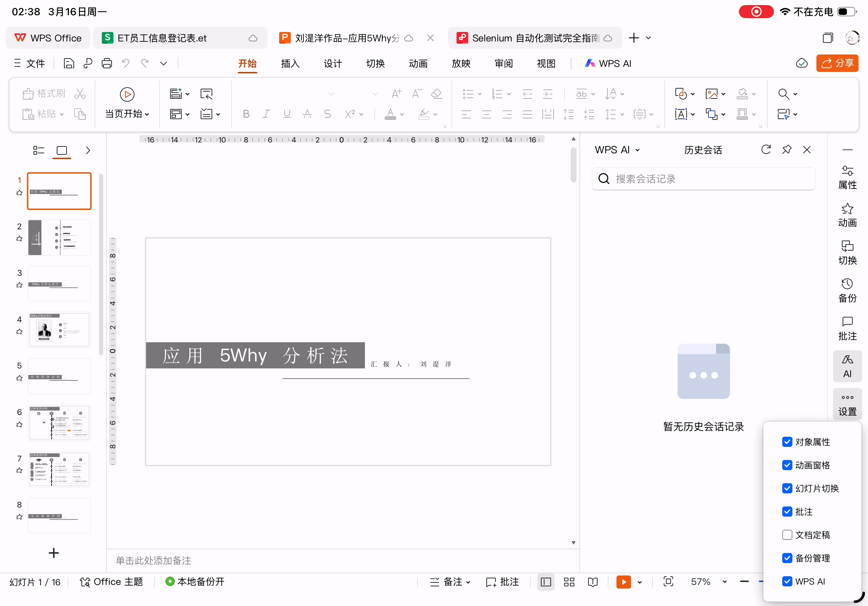Click the print icon in quick toolbar

click(x=107, y=63)
